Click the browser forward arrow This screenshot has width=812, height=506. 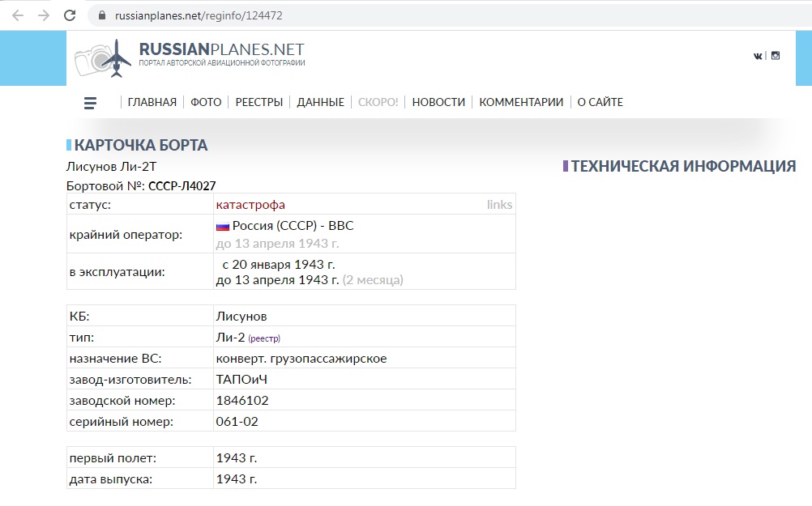point(44,15)
